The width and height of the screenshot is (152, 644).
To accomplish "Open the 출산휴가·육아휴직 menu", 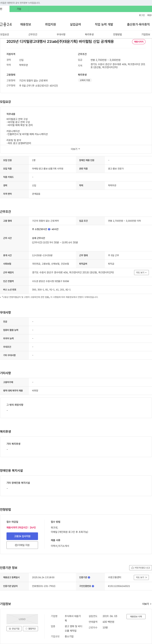I will 138,24.
